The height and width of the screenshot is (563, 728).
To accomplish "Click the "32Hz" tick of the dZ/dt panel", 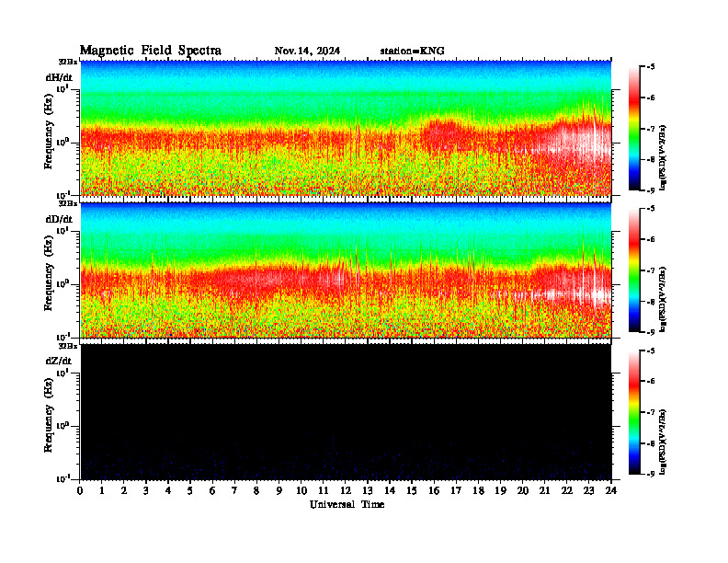I will [68, 346].
